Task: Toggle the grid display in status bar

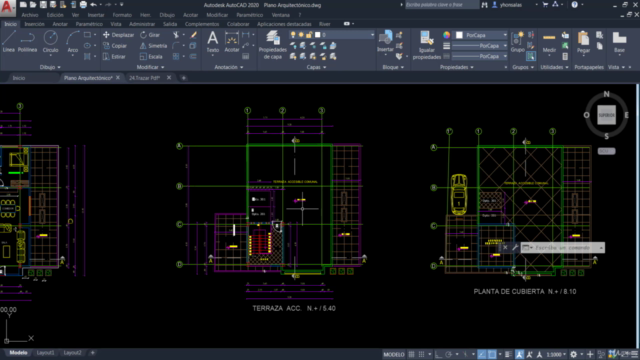Action: (x=411, y=354)
